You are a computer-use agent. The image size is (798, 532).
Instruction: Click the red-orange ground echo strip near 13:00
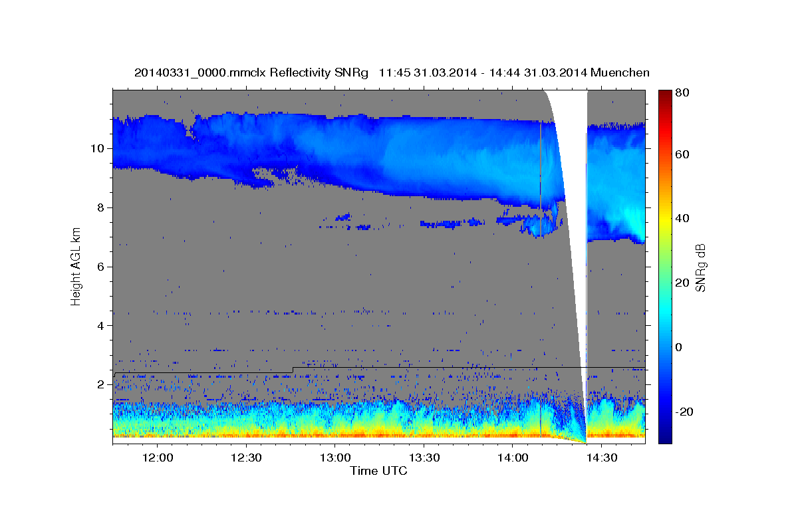[x=335, y=435]
